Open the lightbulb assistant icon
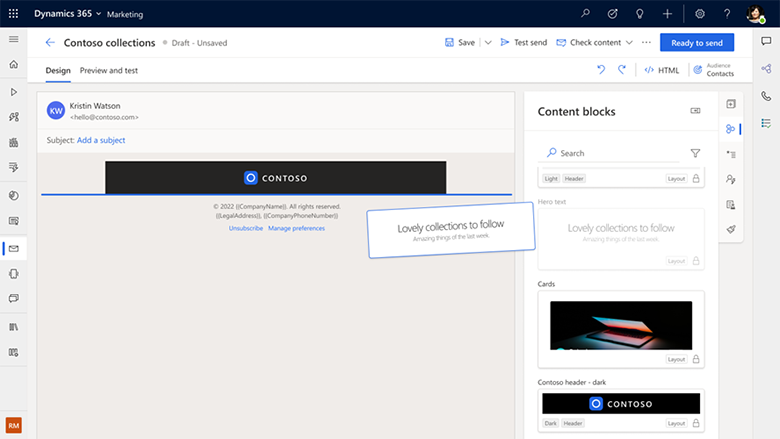Viewport: 780px width, 439px height. click(640, 14)
